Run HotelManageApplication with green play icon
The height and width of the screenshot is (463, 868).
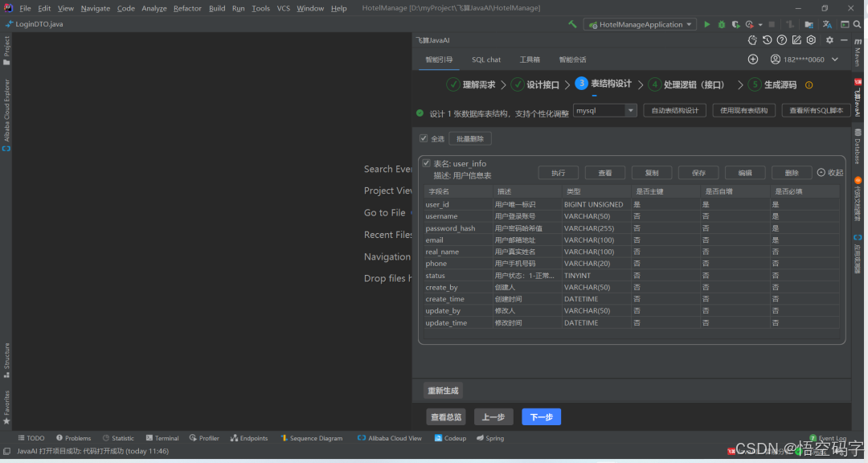click(707, 24)
